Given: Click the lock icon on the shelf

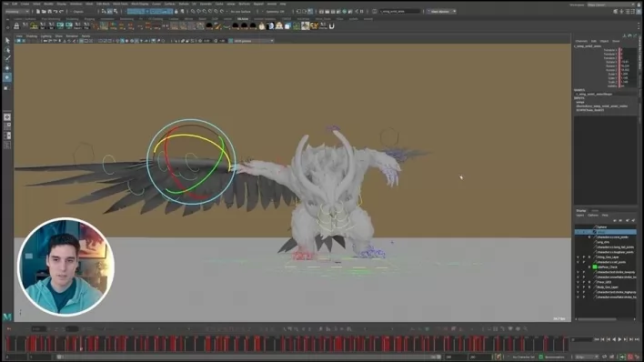Looking at the screenshot, I should click(16, 25).
